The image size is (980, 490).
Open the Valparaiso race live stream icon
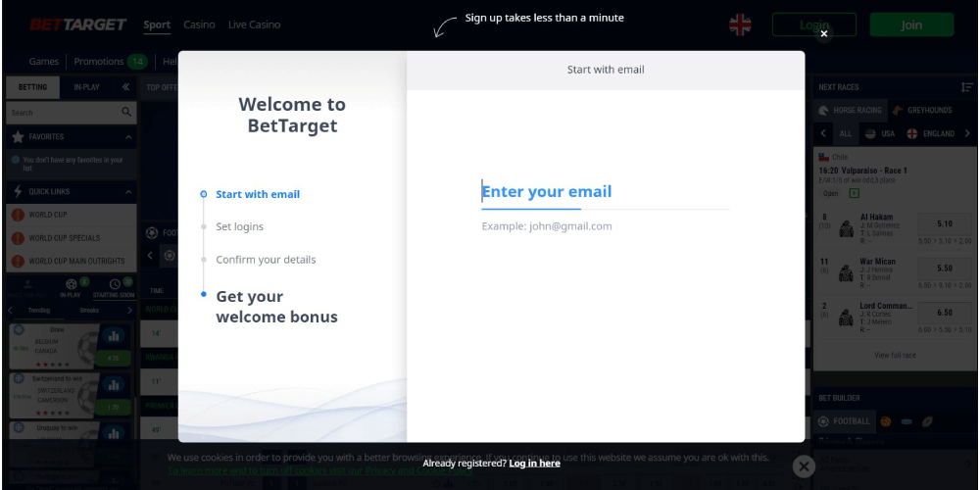pyautogui.click(x=854, y=193)
